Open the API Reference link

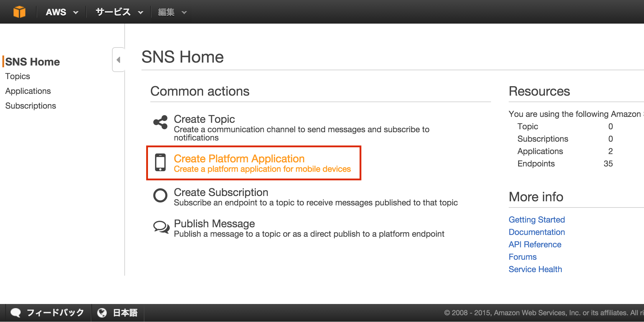535,244
